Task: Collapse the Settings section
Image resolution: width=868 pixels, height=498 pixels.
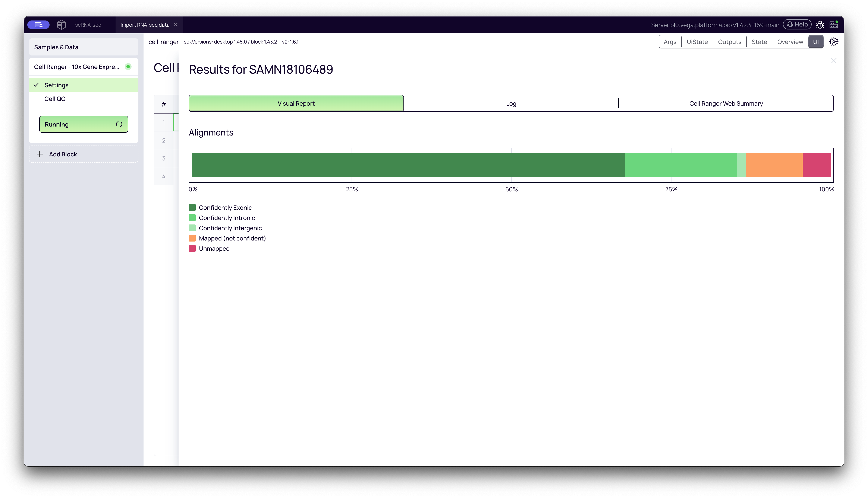Action: tap(57, 85)
